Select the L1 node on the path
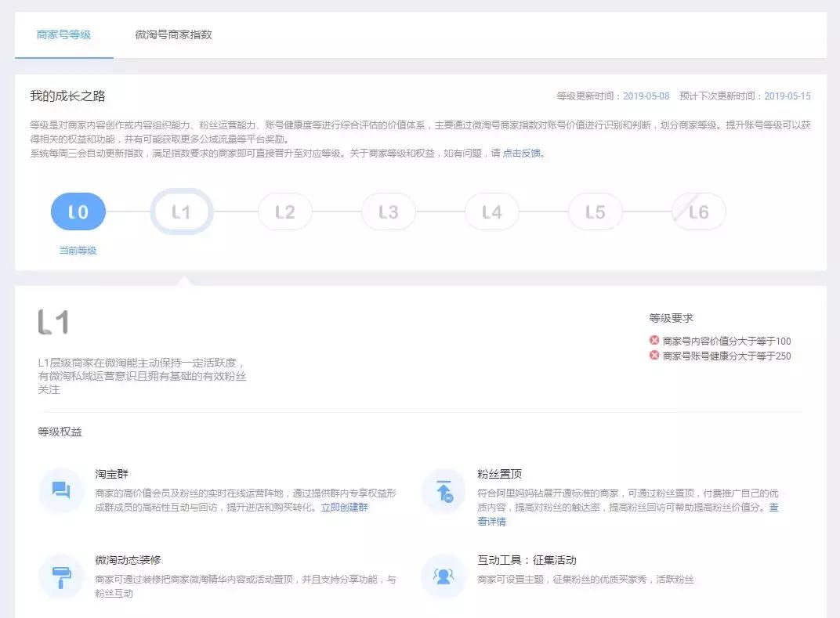840x618 pixels. click(x=181, y=211)
